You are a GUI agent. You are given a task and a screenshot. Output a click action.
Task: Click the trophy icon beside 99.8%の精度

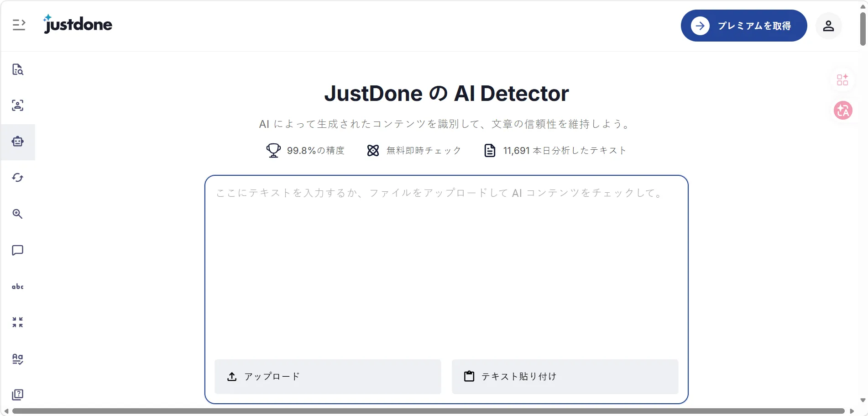273,150
